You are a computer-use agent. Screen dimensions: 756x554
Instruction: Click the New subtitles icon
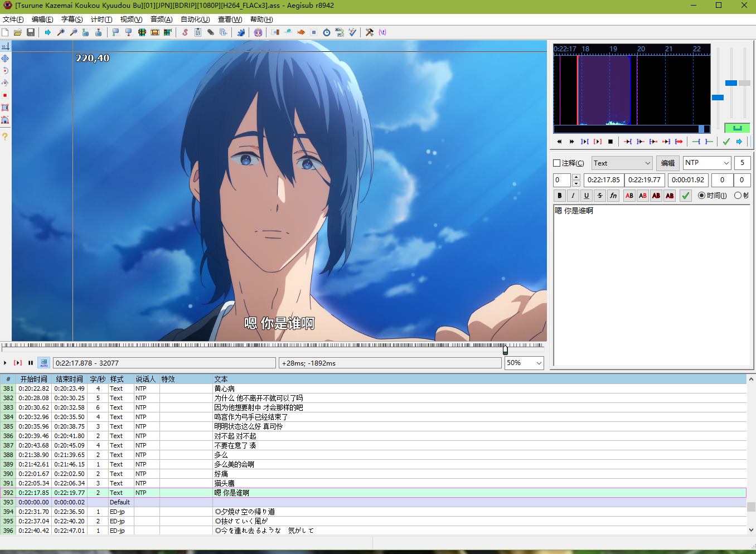(5, 32)
